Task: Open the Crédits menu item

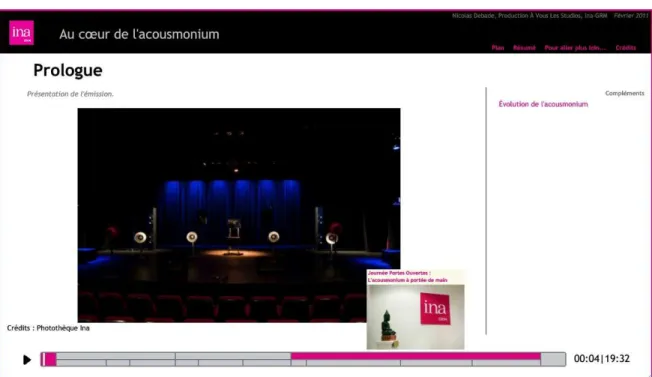Action: pos(626,48)
